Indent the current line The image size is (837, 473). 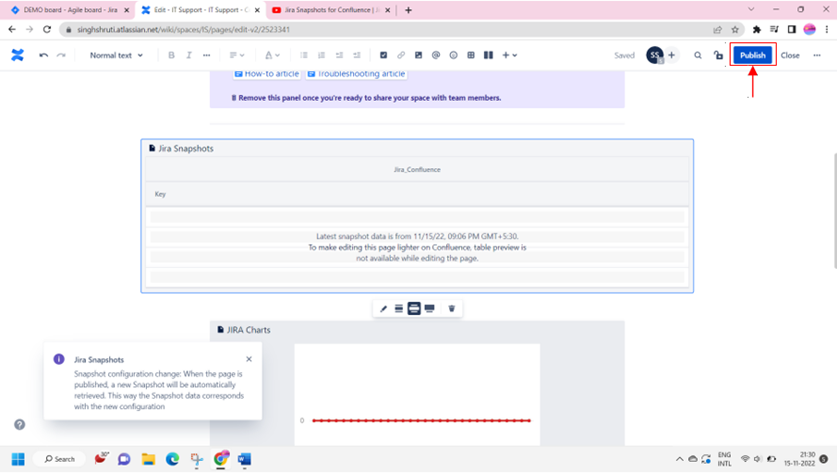click(357, 55)
